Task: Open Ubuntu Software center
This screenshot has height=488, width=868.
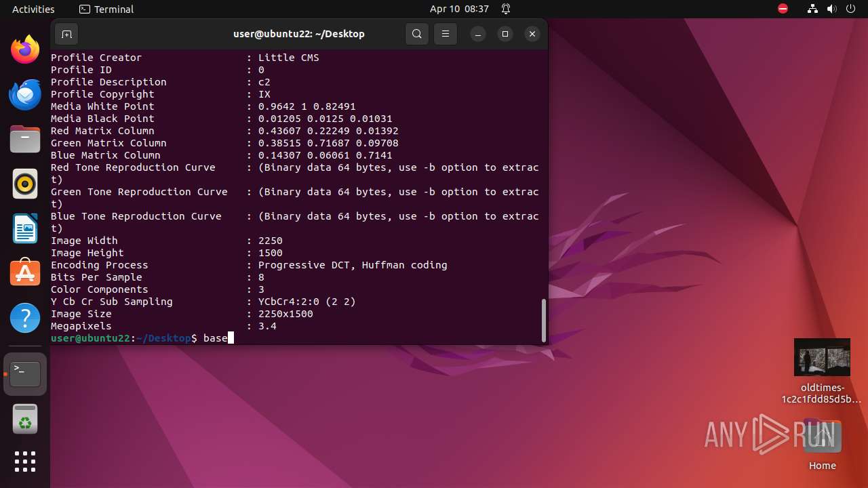Action: pyautogui.click(x=25, y=273)
